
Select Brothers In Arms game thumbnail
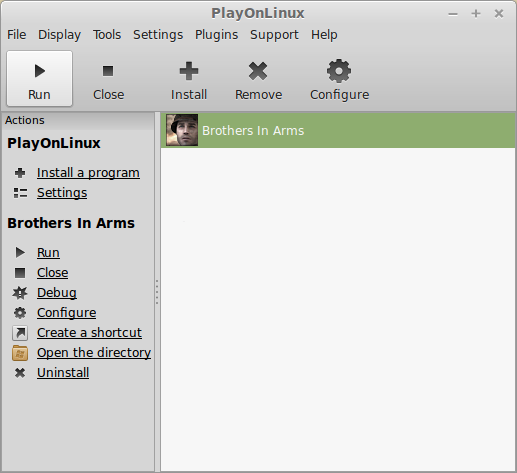[x=182, y=130]
